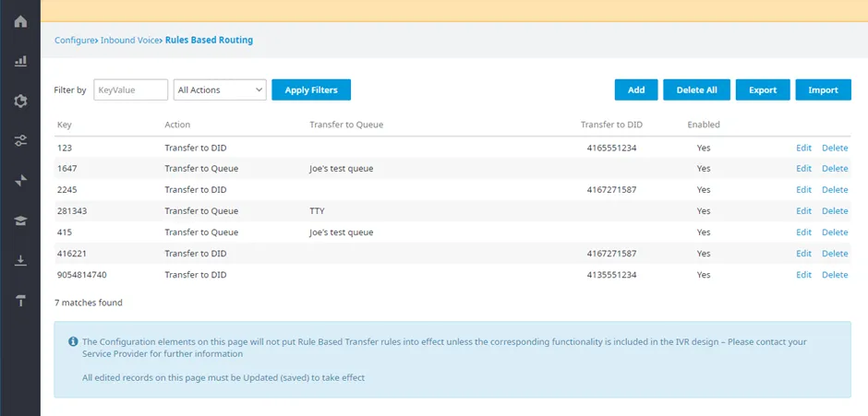
Task: Delete the rule with key 2245
Action: pos(835,189)
